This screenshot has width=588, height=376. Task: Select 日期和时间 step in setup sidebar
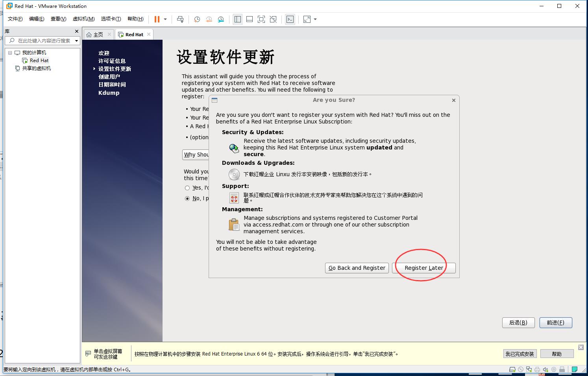[x=112, y=85]
